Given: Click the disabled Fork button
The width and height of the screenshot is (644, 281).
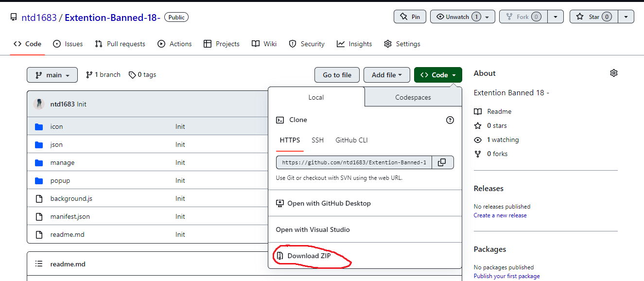Looking at the screenshot, I should (x=523, y=17).
